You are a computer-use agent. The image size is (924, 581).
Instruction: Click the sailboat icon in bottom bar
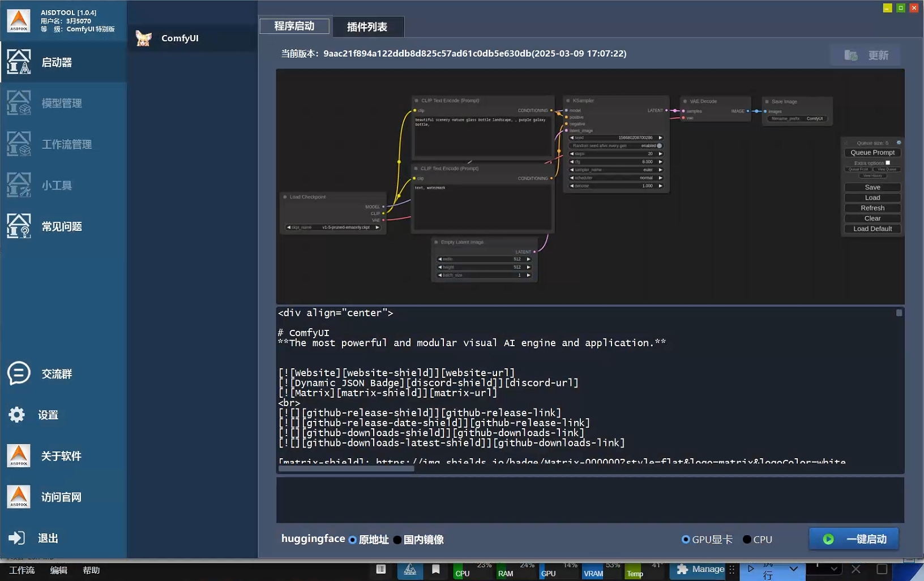[410, 570]
